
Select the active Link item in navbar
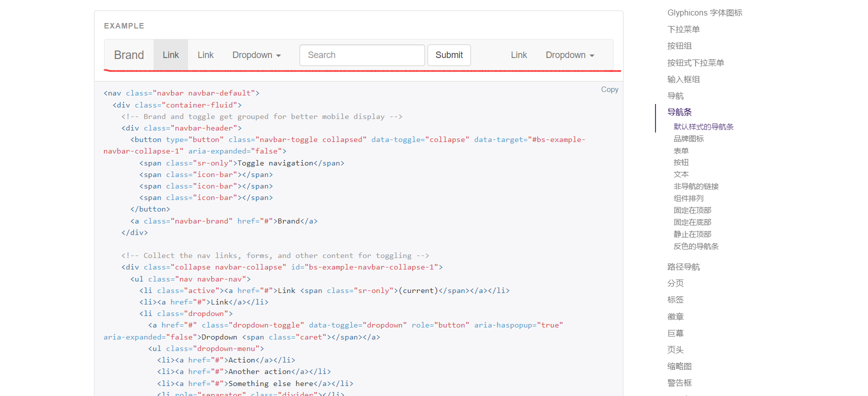(170, 55)
